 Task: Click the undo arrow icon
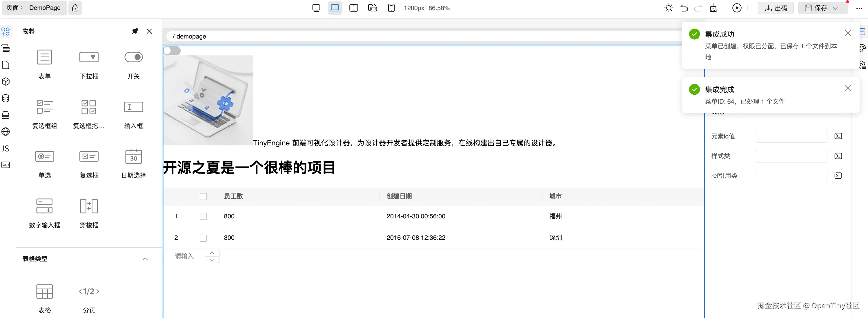(x=684, y=8)
